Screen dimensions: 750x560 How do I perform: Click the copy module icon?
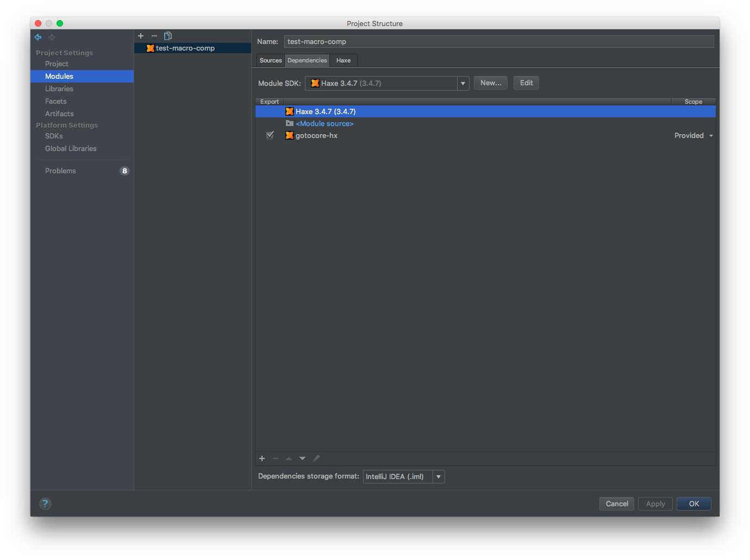coord(167,36)
